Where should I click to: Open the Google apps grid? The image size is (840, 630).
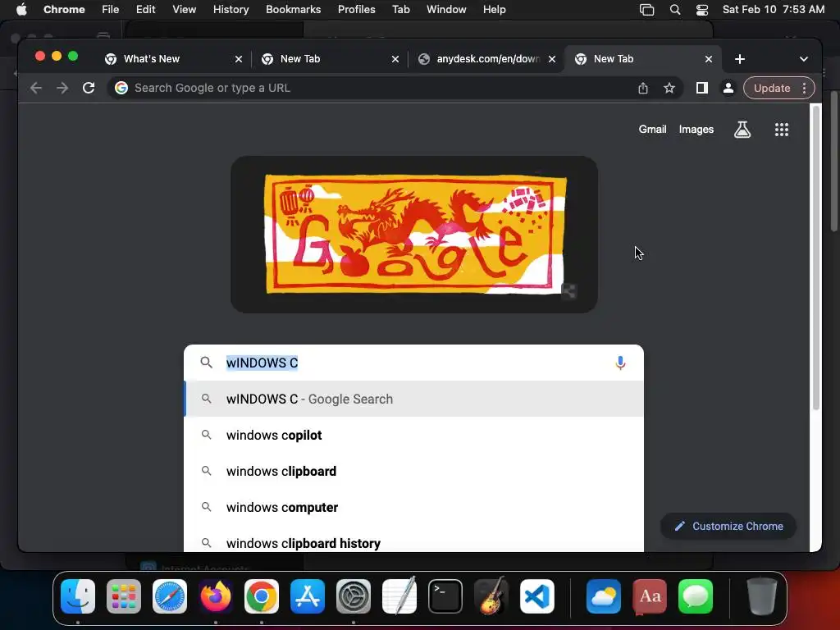point(782,129)
